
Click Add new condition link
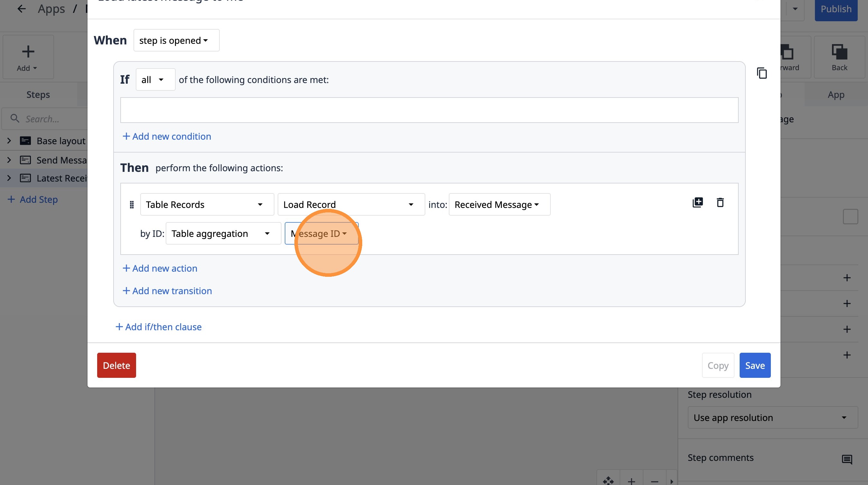(x=167, y=136)
